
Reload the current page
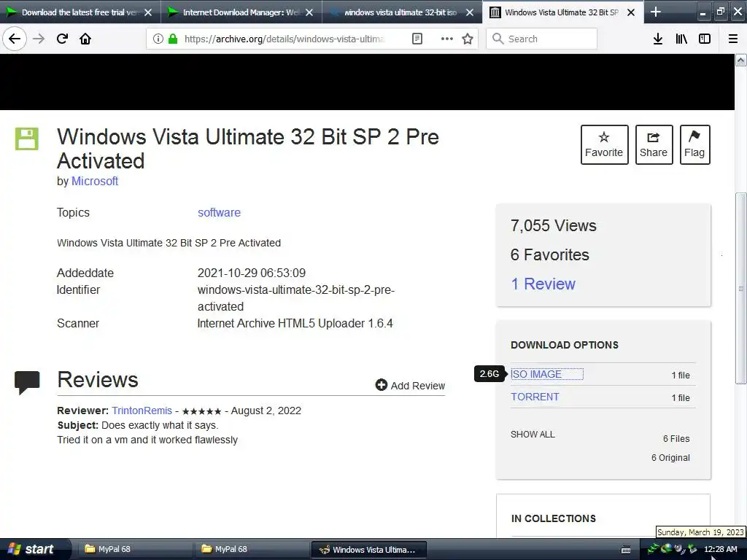coord(62,39)
